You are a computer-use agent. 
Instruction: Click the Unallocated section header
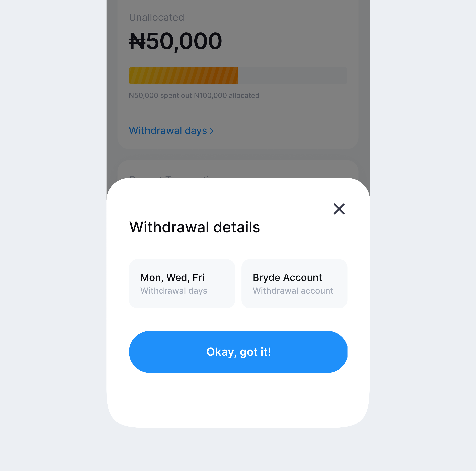click(157, 17)
